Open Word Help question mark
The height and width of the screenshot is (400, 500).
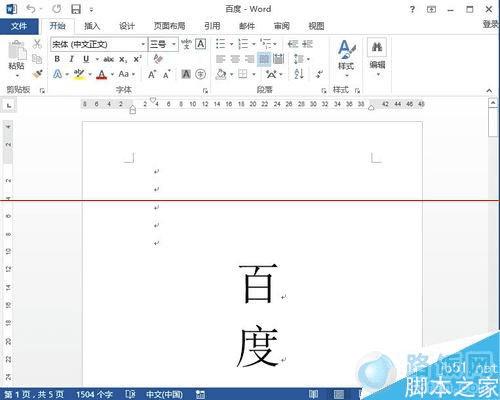pyautogui.click(x=412, y=9)
